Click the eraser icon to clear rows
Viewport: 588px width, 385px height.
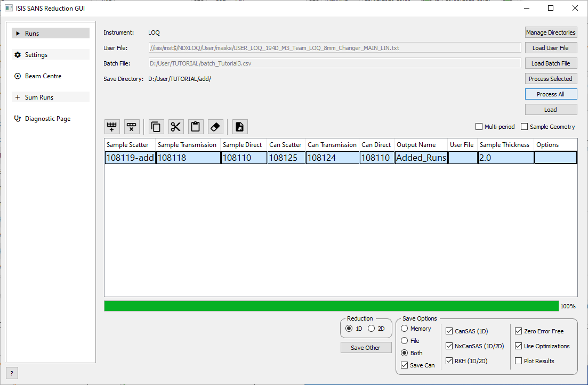point(215,127)
